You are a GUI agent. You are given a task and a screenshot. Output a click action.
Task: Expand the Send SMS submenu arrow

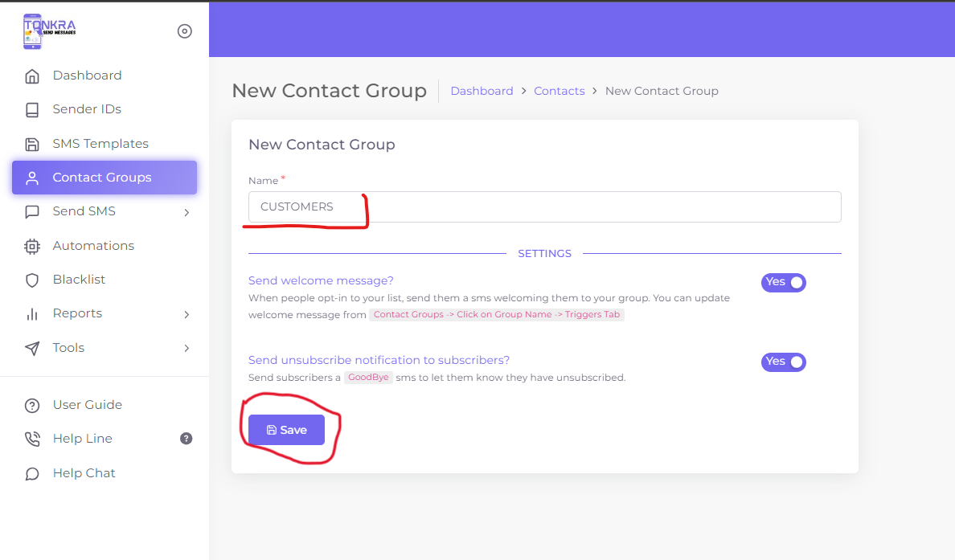(x=186, y=213)
